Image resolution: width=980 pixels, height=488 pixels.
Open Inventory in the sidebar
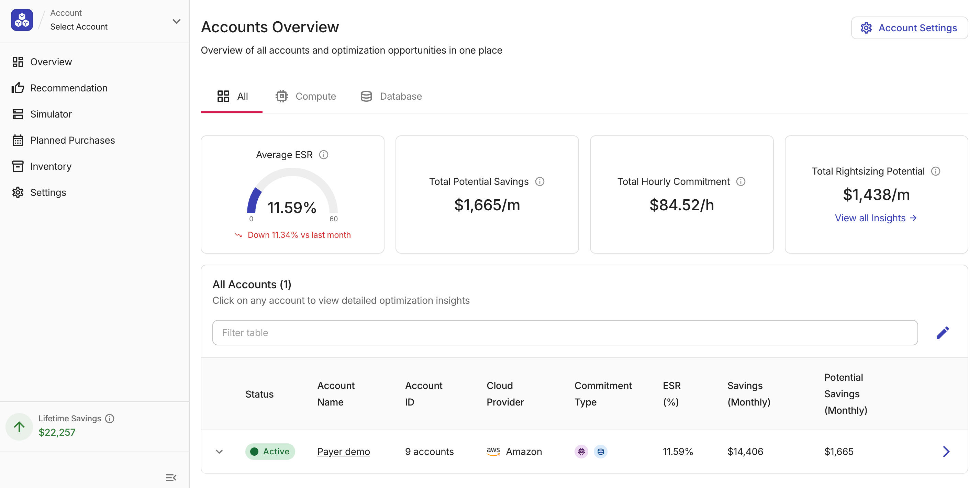tap(42, 166)
